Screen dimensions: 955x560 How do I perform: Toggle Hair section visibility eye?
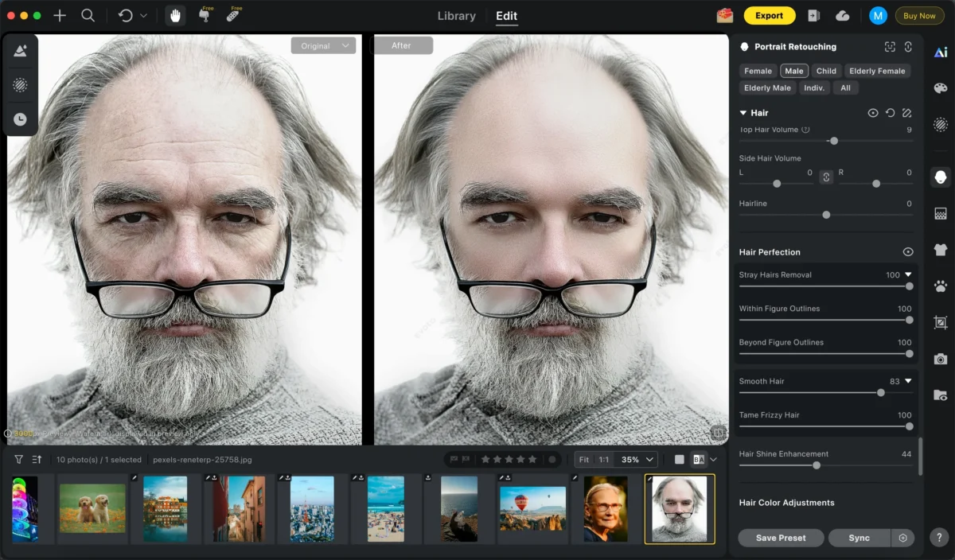pos(873,113)
